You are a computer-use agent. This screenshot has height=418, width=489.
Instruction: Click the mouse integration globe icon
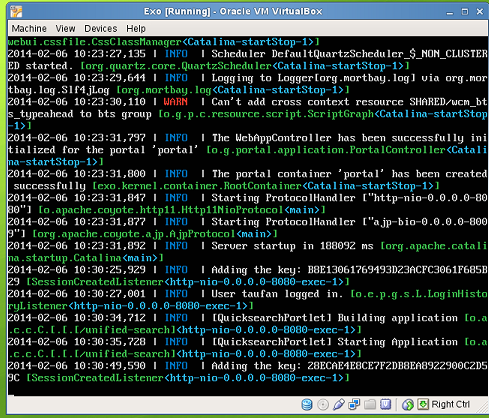(407, 405)
